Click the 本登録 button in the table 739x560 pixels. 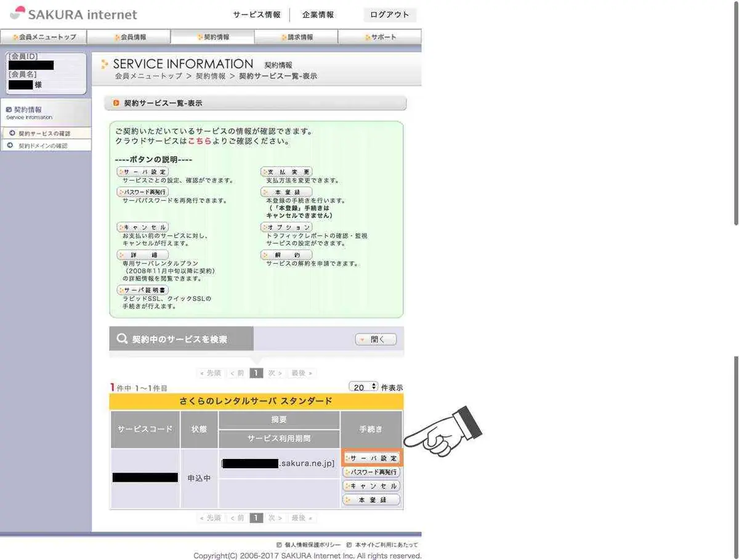pyautogui.click(x=371, y=500)
